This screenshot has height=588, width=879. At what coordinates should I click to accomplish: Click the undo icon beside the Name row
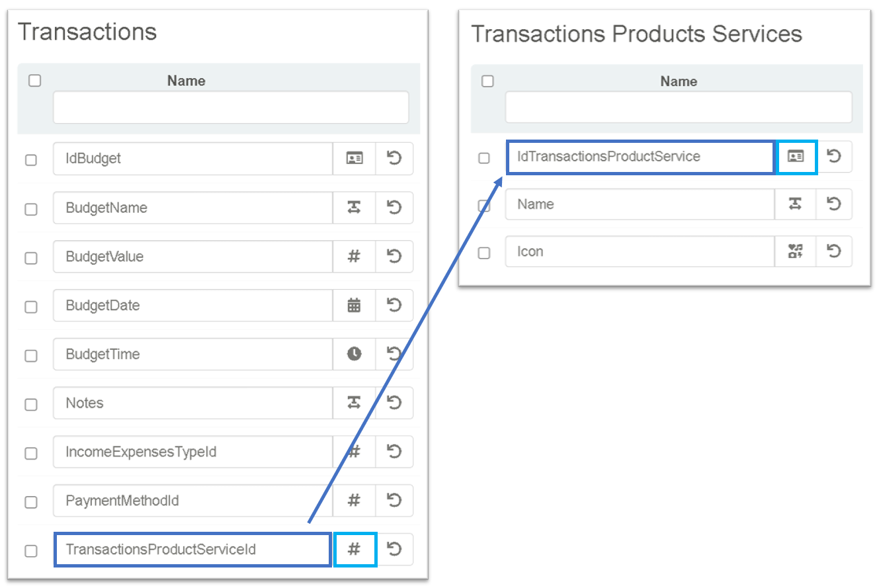(834, 204)
